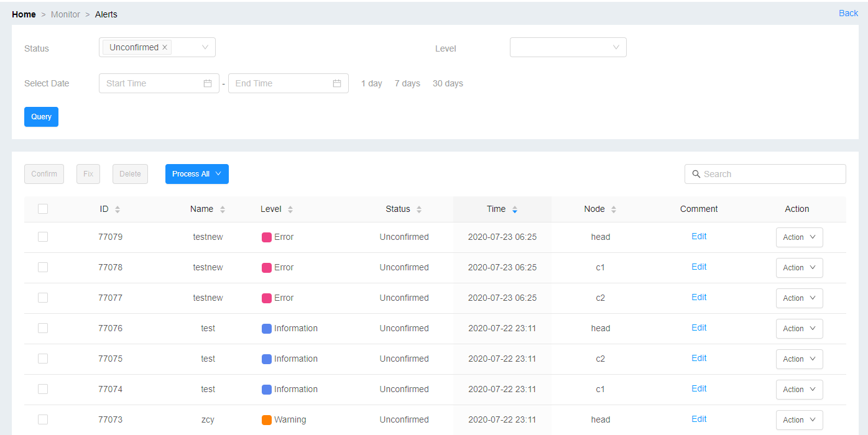Sort alerts by Status column
The width and height of the screenshot is (868, 435).
coord(419,209)
